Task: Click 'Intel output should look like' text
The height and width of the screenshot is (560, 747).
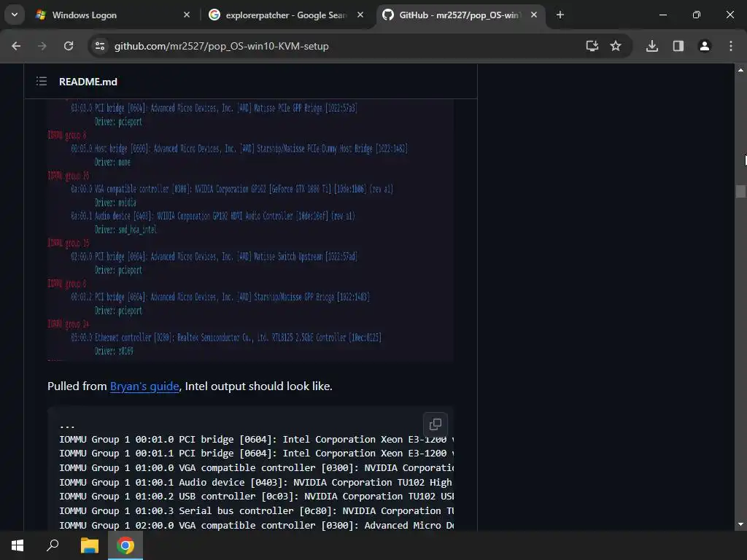Action: pos(258,386)
